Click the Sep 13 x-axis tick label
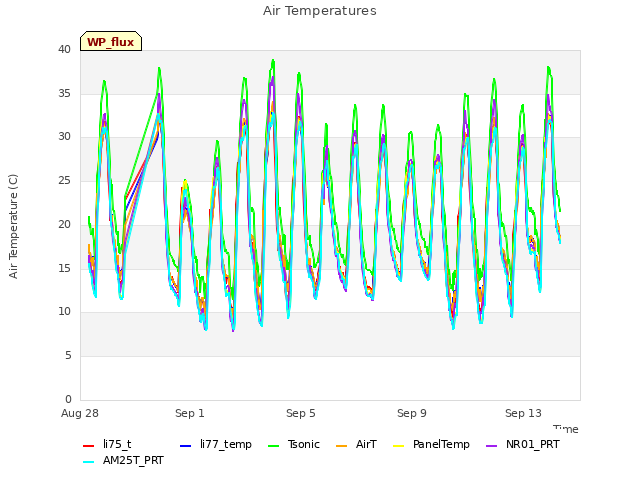 [x=523, y=413]
